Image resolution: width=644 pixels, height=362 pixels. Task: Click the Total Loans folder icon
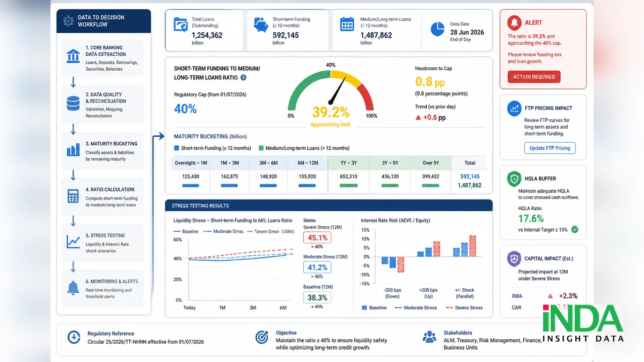180,25
